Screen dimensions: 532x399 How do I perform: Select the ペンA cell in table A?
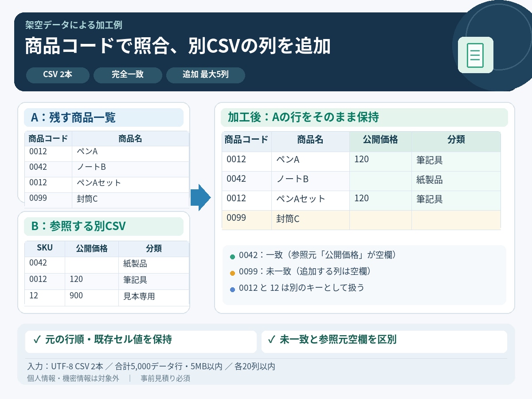pyautogui.click(x=130, y=154)
